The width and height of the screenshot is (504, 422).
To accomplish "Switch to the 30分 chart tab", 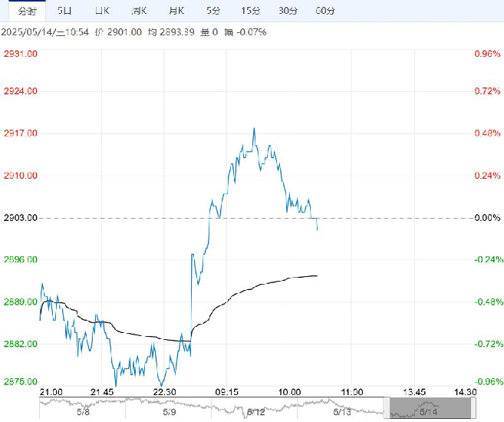I will [x=288, y=11].
